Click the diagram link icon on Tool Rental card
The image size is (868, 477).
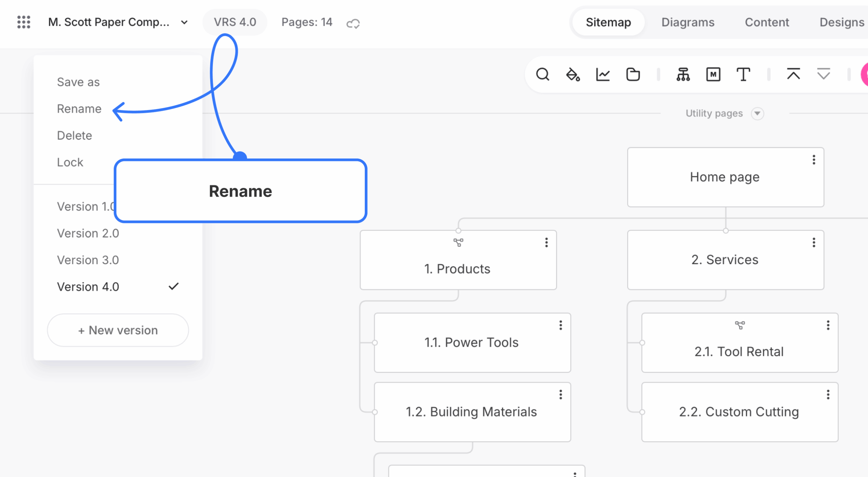[x=740, y=325]
